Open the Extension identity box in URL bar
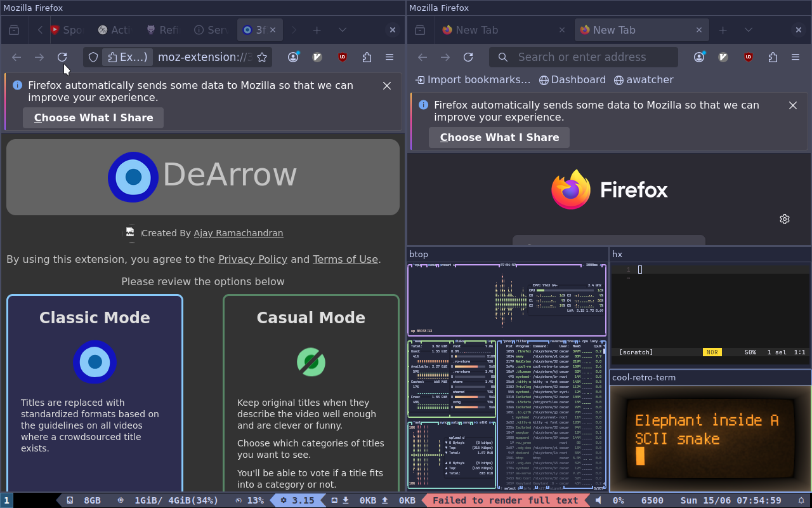This screenshot has height=508, width=812. coord(128,57)
